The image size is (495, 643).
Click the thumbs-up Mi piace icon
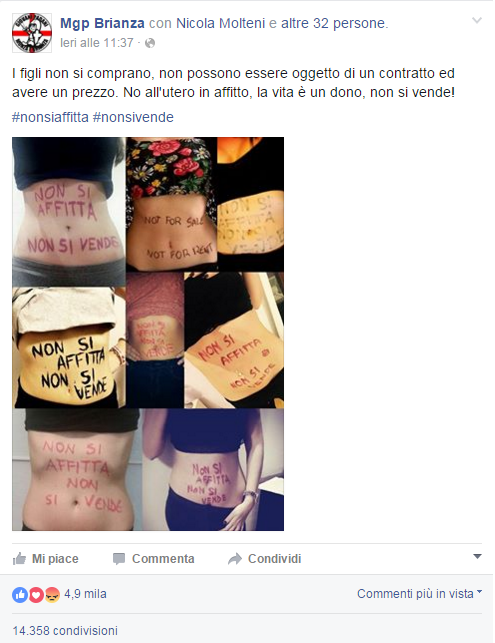pos(19,559)
